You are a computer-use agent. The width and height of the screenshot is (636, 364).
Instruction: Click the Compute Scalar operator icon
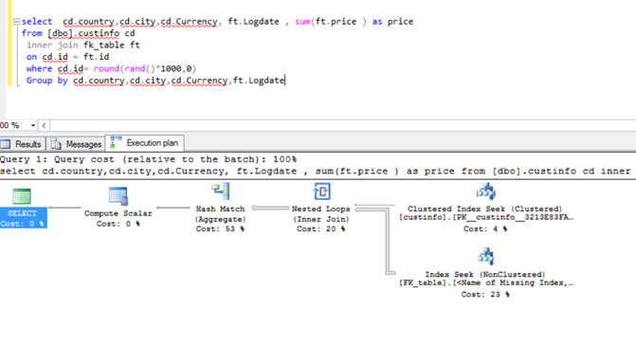pos(118,196)
